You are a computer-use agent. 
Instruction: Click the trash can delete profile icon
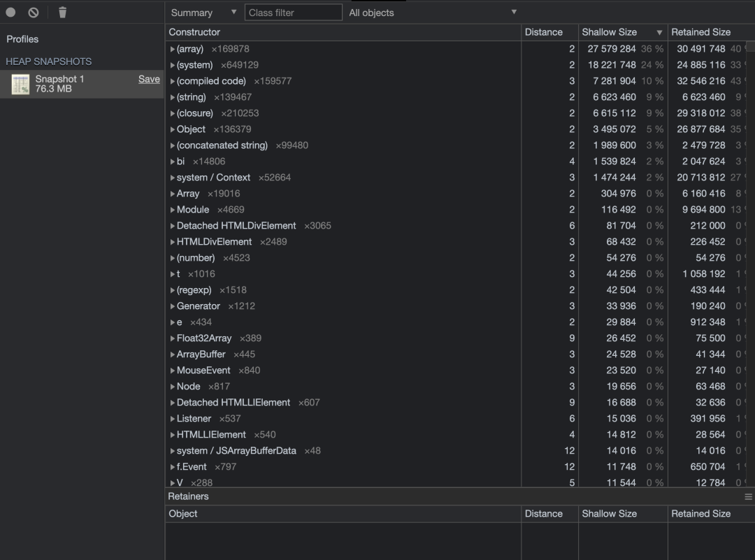63,13
